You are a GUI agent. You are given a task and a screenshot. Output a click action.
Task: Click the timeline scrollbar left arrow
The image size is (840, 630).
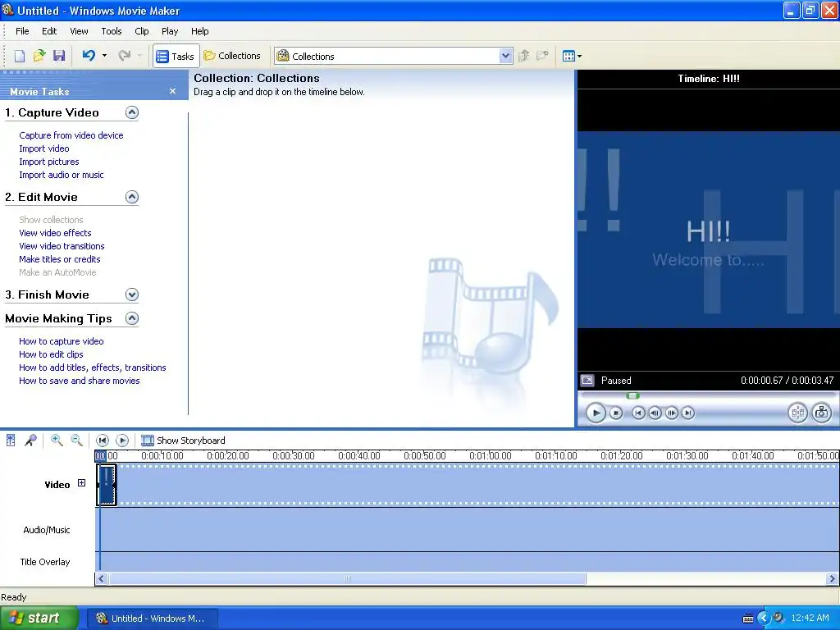pyautogui.click(x=102, y=579)
